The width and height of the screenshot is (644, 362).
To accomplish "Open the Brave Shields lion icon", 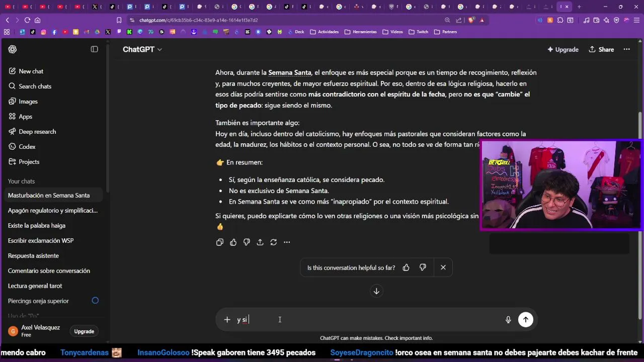I will tap(471, 20).
